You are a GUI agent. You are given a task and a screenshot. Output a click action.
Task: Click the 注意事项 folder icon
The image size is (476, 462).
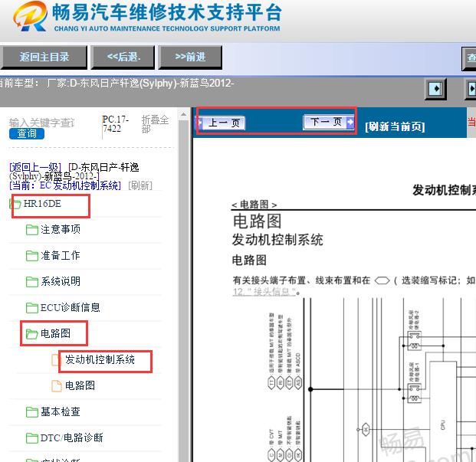pyautogui.click(x=32, y=230)
